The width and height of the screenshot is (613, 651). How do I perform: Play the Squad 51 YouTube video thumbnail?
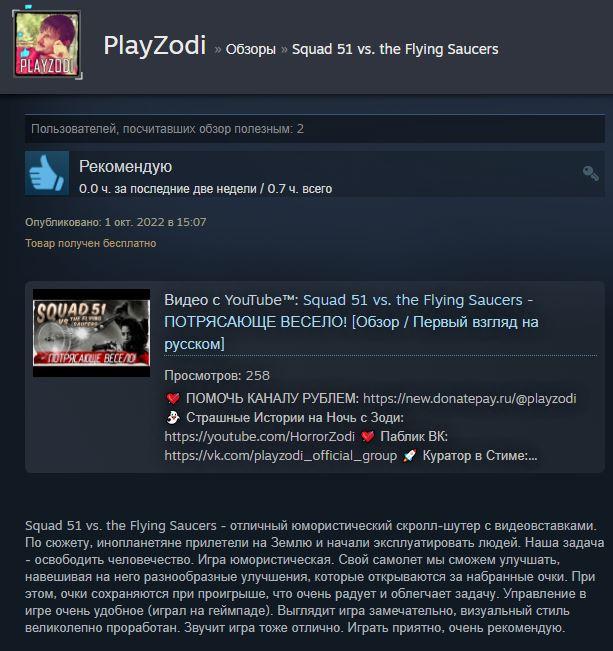(x=91, y=333)
